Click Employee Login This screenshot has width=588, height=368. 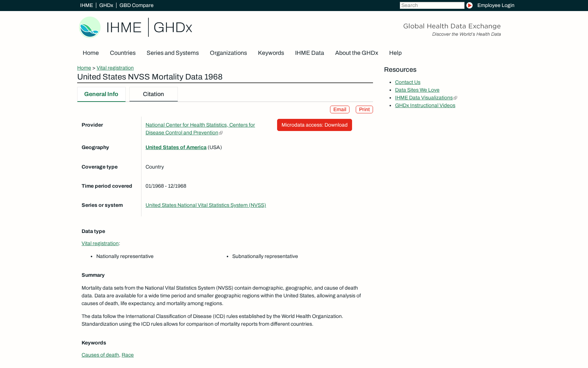[496, 5]
